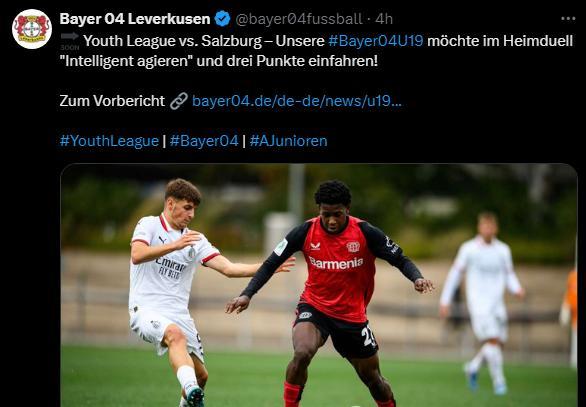This screenshot has height=407, width=586.
Task: Click the Barmenia sponsor logo on red shirt
Action: (x=336, y=263)
